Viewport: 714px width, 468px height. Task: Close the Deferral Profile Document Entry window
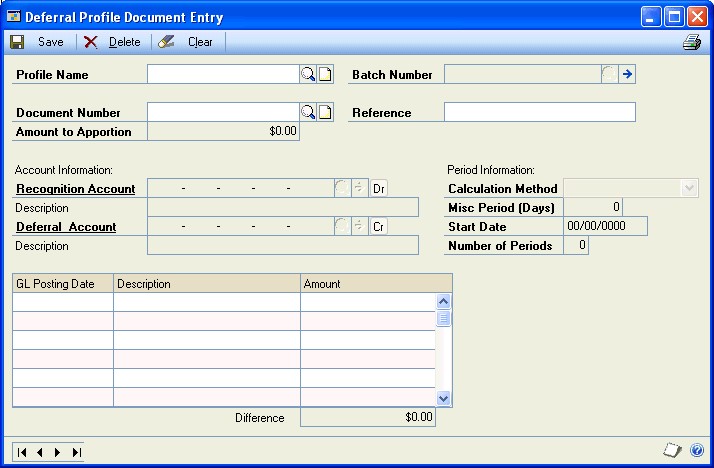[697, 17]
